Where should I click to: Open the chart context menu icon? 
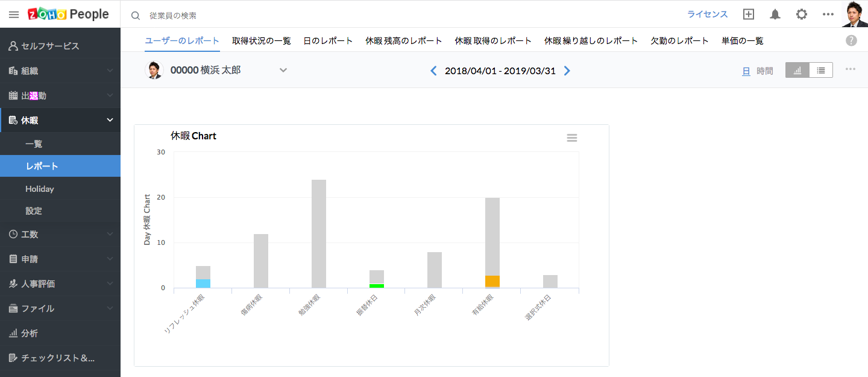(x=572, y=138)
